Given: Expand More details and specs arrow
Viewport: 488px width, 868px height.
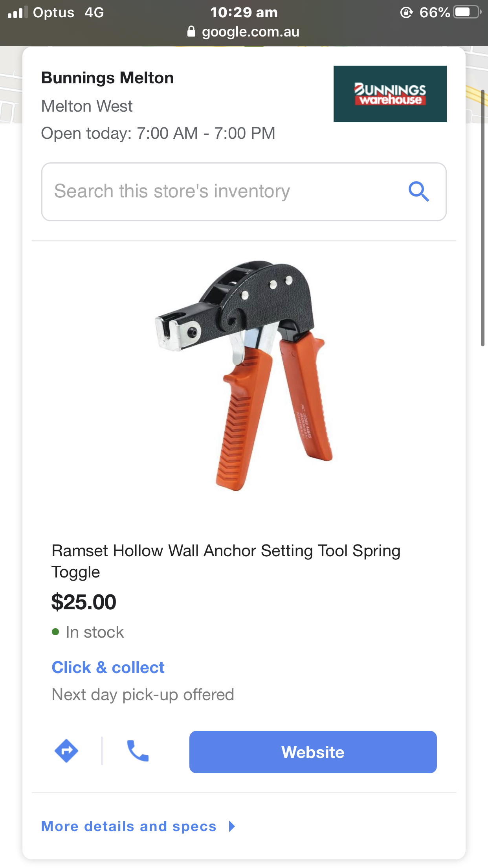Looking at the screenshot, I should (x=232, y=826).
